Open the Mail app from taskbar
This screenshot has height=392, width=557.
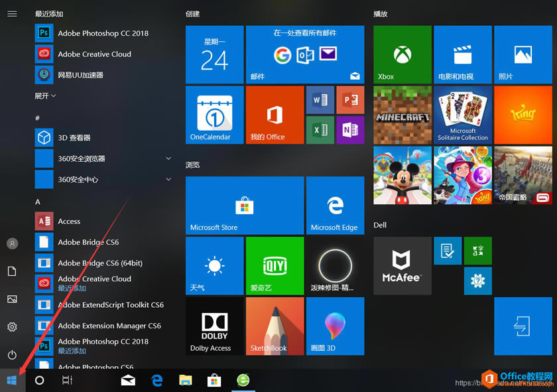pyautogui.click(x=128, y=380)
